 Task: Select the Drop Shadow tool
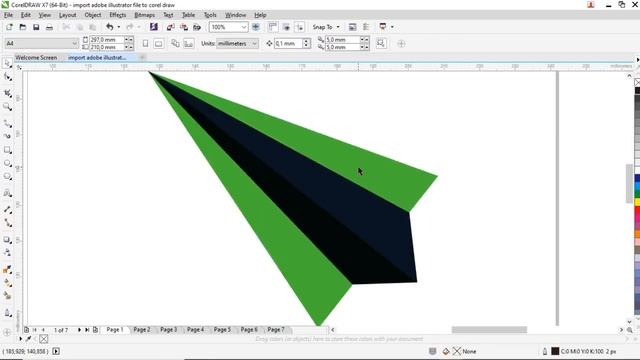(x=7, y=239)
